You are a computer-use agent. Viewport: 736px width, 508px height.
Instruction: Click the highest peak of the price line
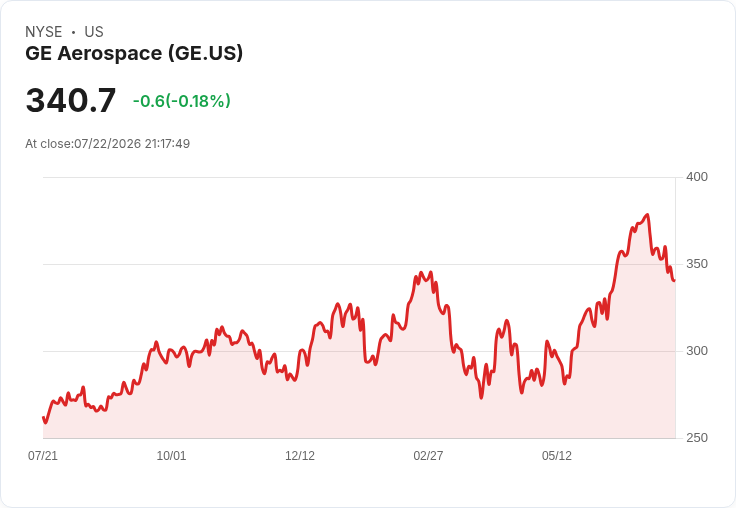tap(647, 215)
